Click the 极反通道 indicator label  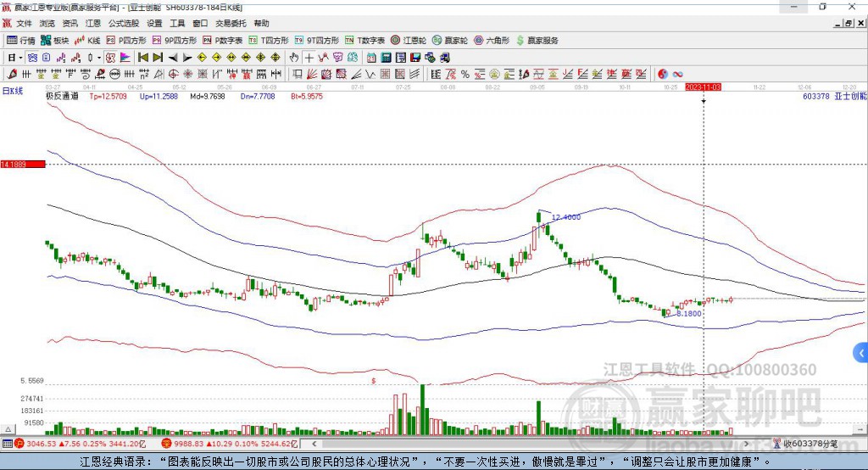(x=62, y=97)
